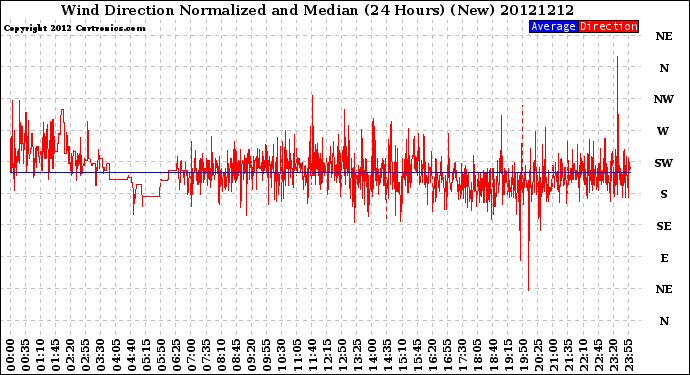Select the 12:50 time axis label
Screen dimensions: 690x375
[342, 355]
